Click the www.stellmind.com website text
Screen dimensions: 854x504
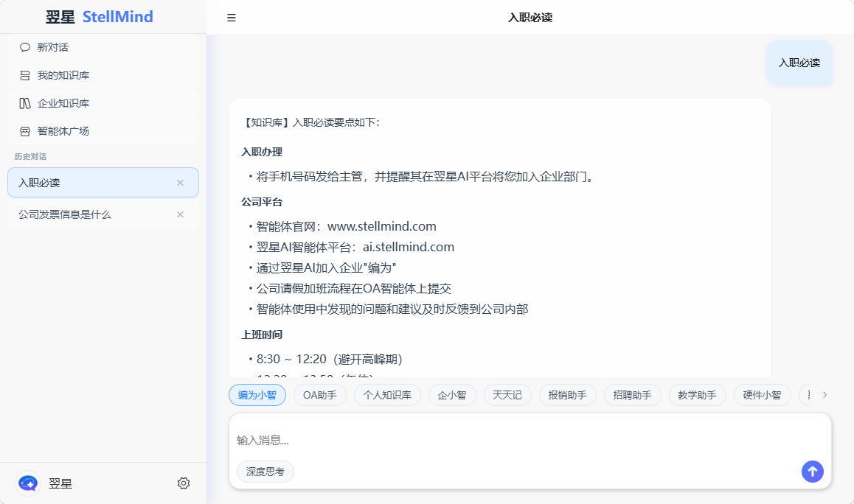[x=382, y=226]
